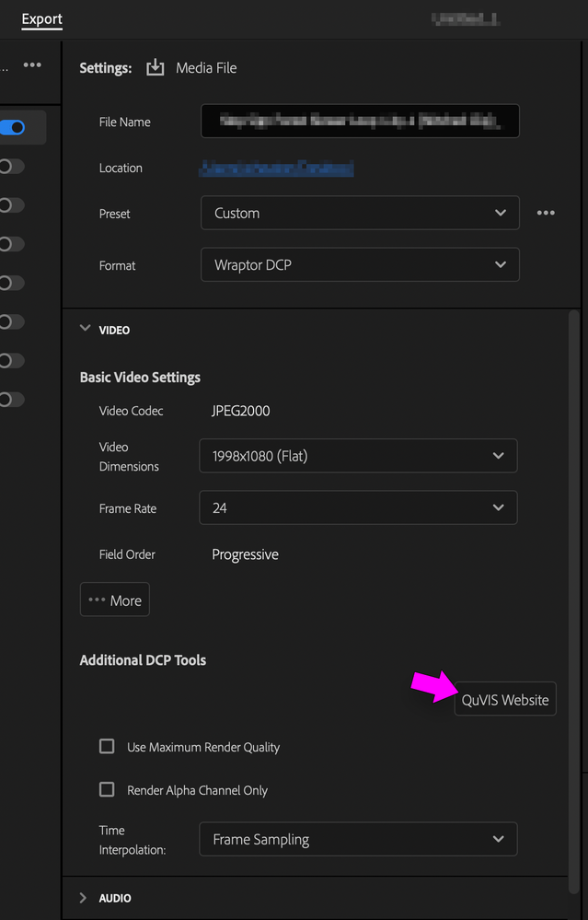Change Time Interpolation Frame Sampling dropdown
Viewport: 588px width, 920px height.
pos(358,840)
